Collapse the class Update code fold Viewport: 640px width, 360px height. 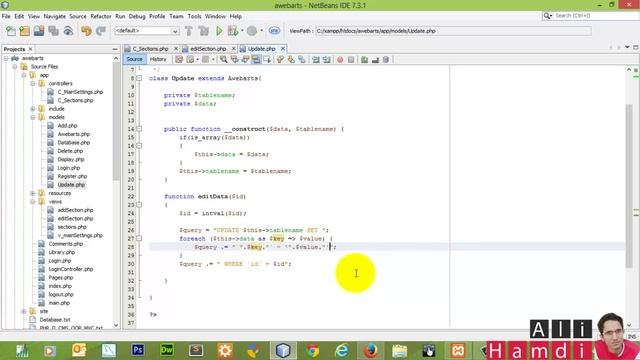[139, 78]
